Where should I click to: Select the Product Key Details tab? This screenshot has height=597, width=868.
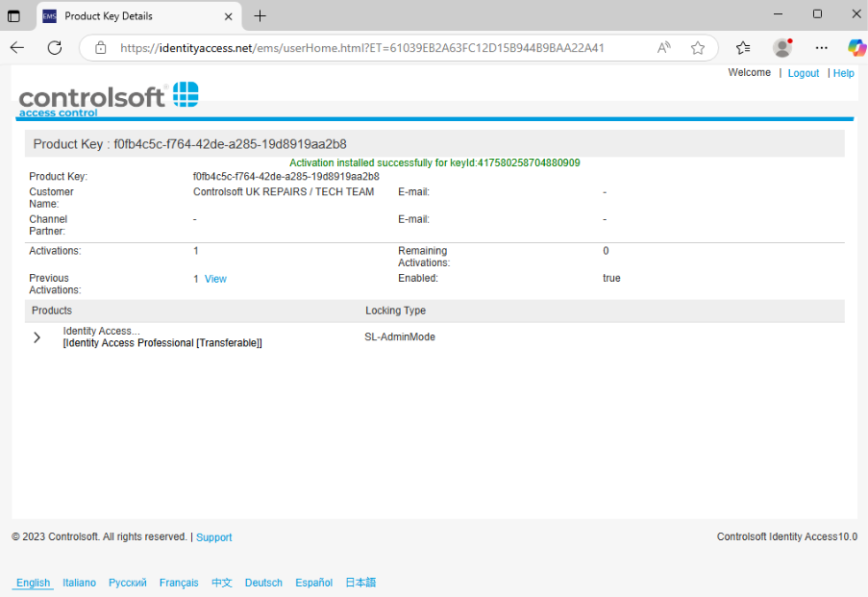pyautogui.click(x=138, y=16)
